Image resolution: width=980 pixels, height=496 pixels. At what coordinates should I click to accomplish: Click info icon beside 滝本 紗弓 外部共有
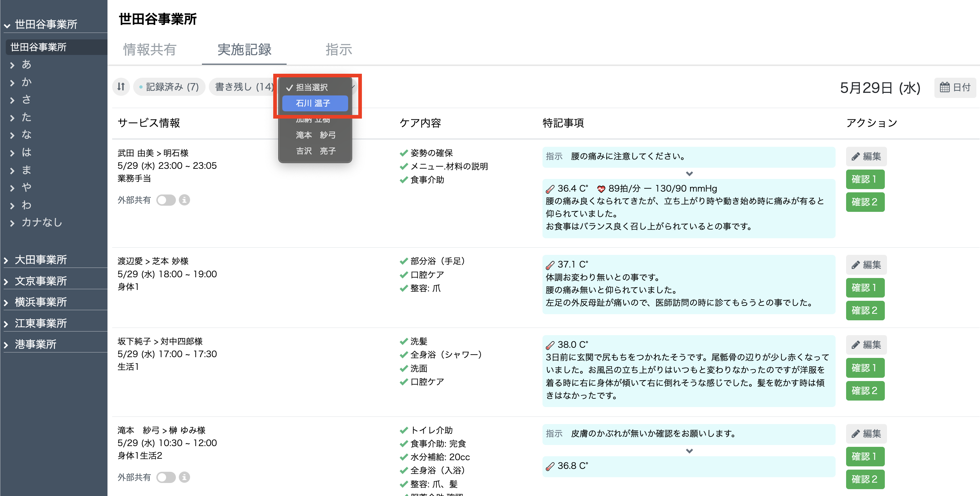185,477
